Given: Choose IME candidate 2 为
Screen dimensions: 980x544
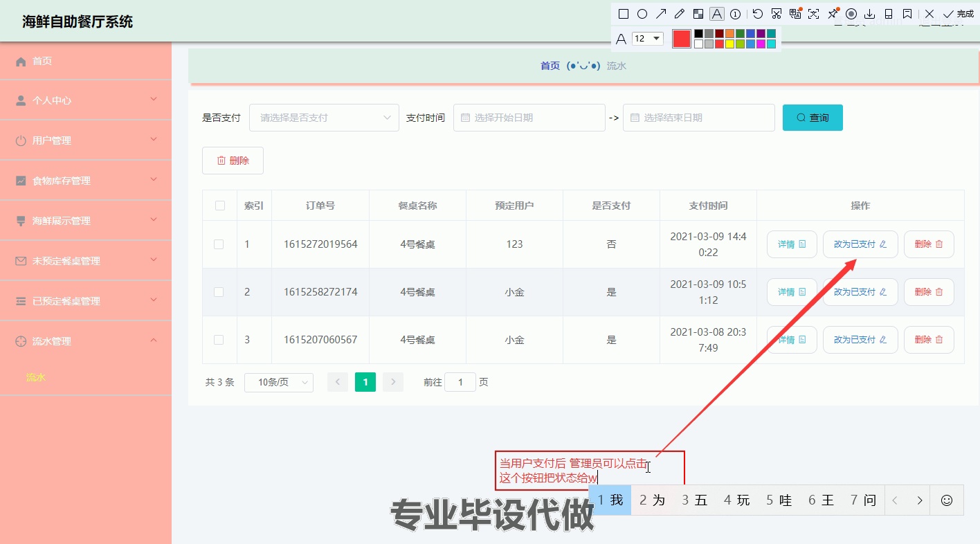Looking at the screenshot, I should click(652, 500).
